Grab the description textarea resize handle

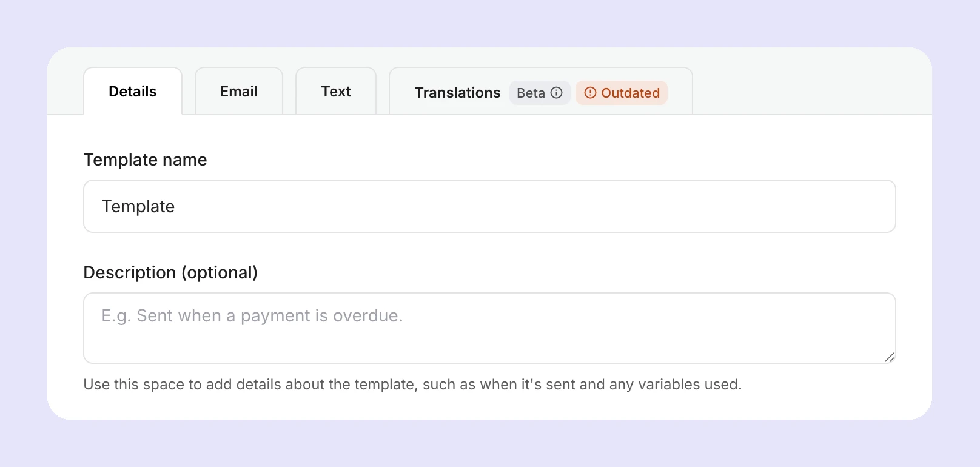889,357
